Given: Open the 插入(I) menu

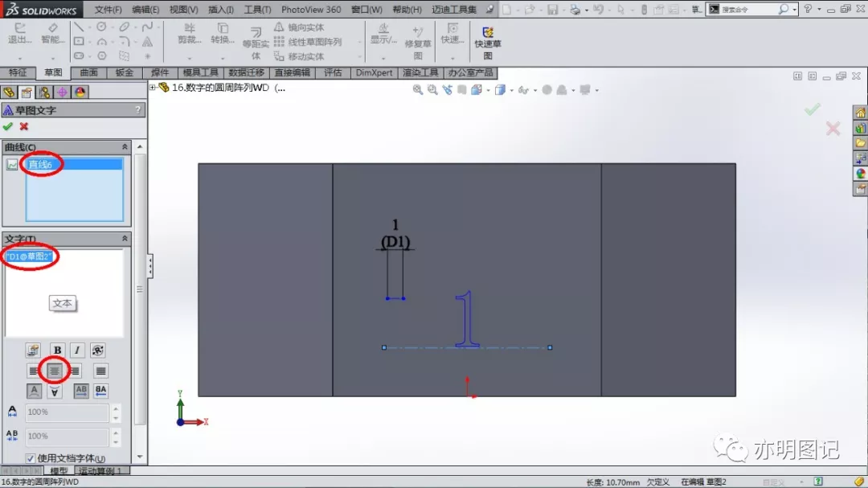Looking at the screenshot, I should [221, 10].
